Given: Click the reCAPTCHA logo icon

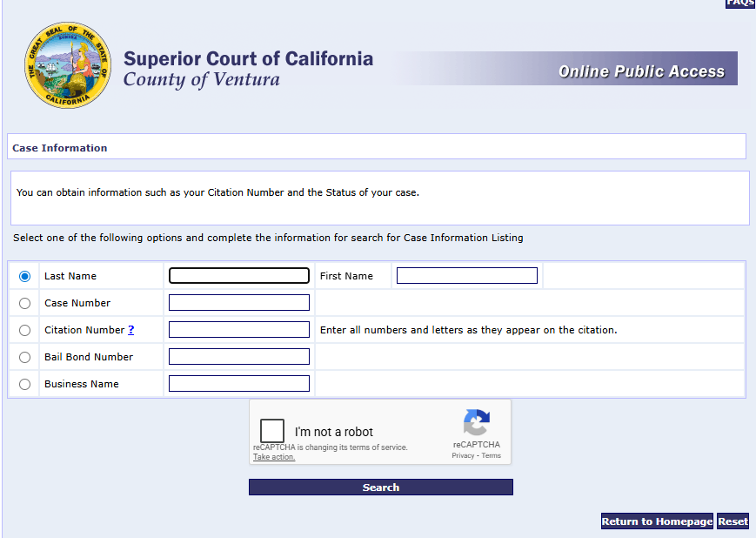Looking at the screenshot, I should [x=476, y=423].
